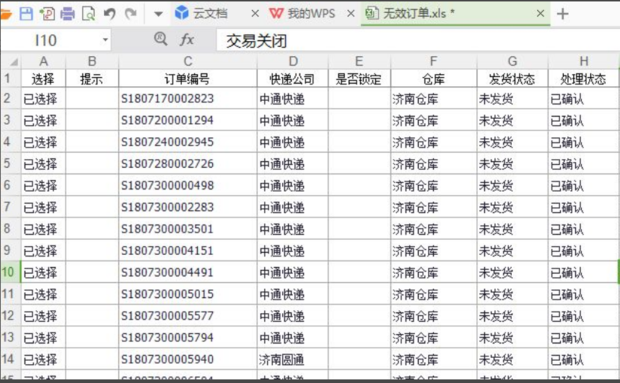Switch to the 我的WPS tab
The width and height of the screenshot is (620, 383).
coord(311,13)
